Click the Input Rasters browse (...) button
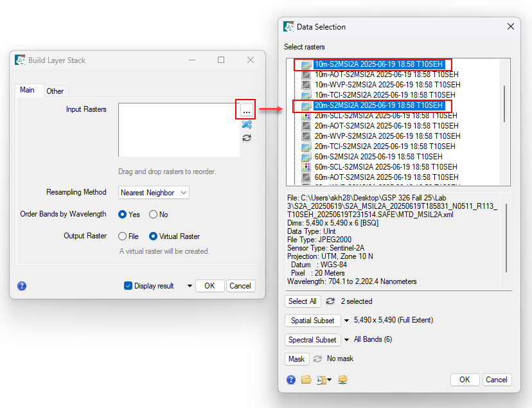The height and width of the screenshot is (408, 532). 246,110
